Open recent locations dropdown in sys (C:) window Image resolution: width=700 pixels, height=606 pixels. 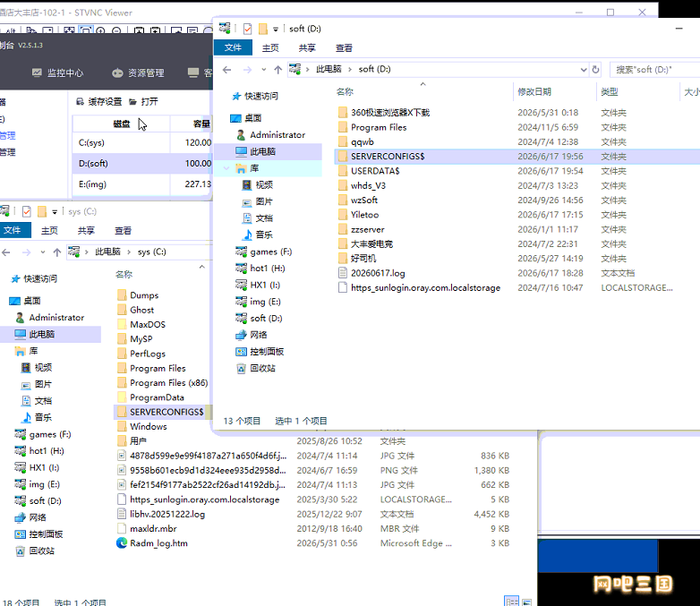(43, 252)
